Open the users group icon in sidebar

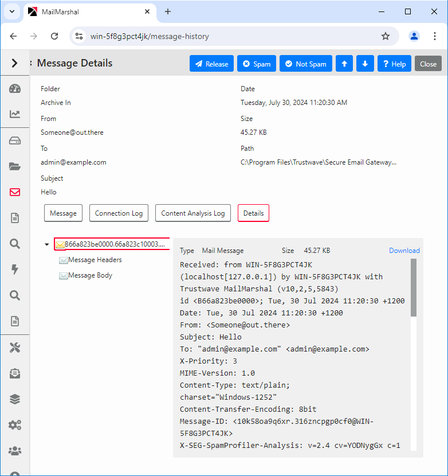click(15, 451)
